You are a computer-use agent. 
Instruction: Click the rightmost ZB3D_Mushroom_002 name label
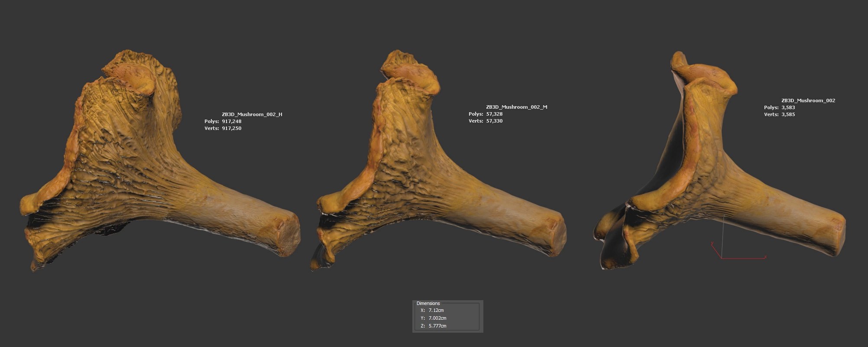pos(808,101)
